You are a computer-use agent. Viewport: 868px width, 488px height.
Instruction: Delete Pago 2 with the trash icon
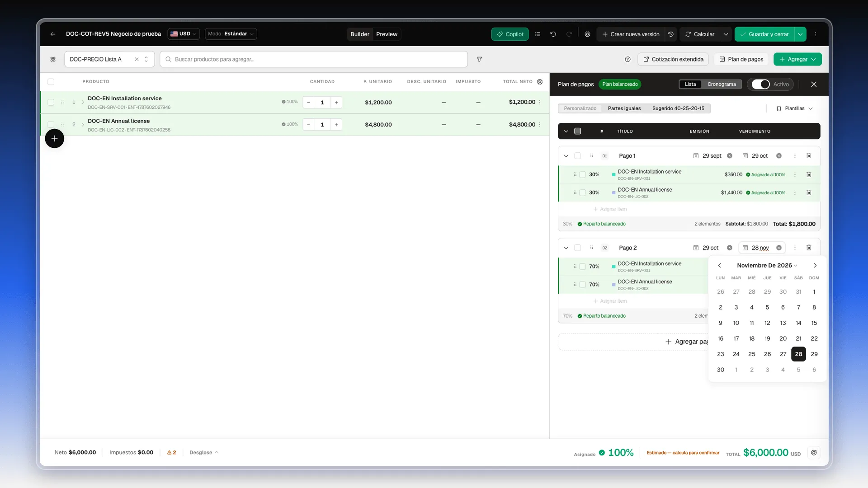(x=809, y=248)
